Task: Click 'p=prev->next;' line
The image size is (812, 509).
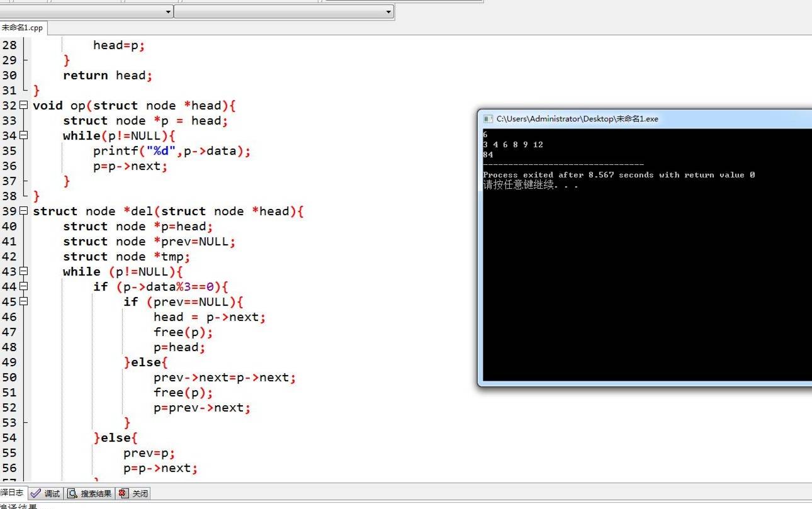Action: pyautogui.click(x=202, y=407)
